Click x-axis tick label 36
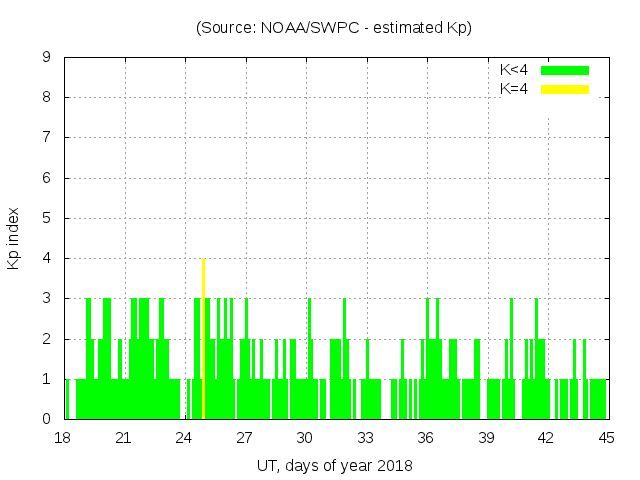The image size is (640, 480). click(x=426, y=438)
